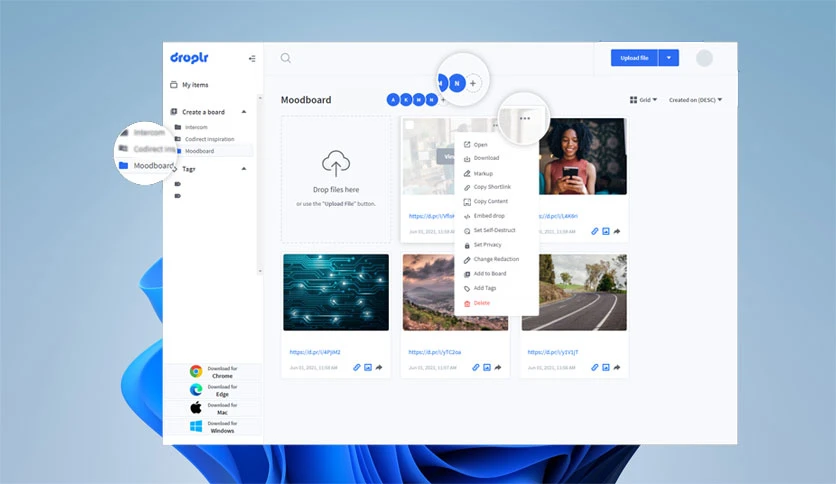The image size is (836, 484).
Task: Open the d.pr link ending 4PjiM2
Action: 315,352
